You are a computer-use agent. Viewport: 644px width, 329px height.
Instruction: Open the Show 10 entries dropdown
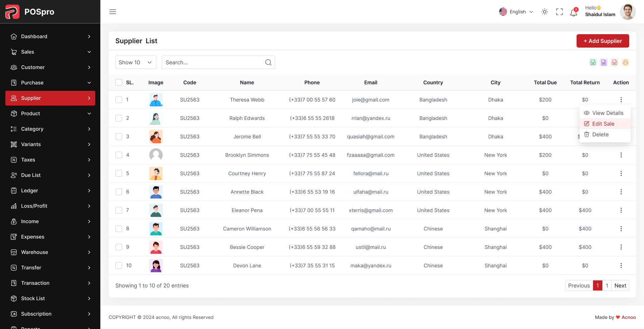(x=136, y=62)
